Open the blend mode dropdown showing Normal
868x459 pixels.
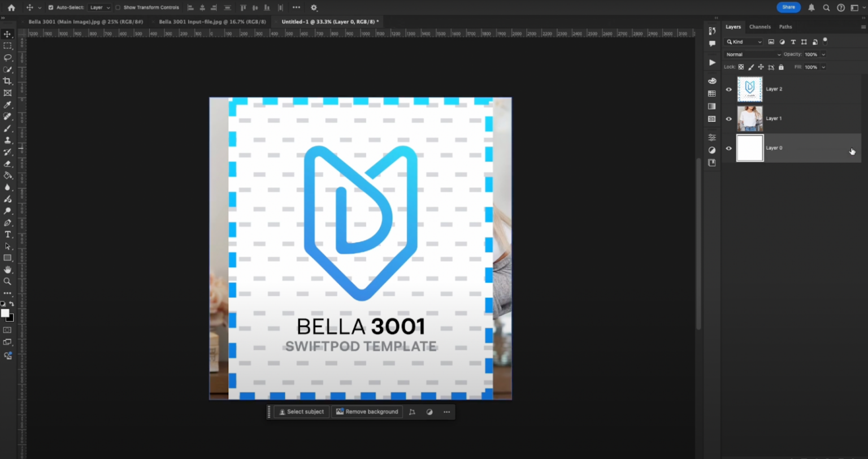752,54
